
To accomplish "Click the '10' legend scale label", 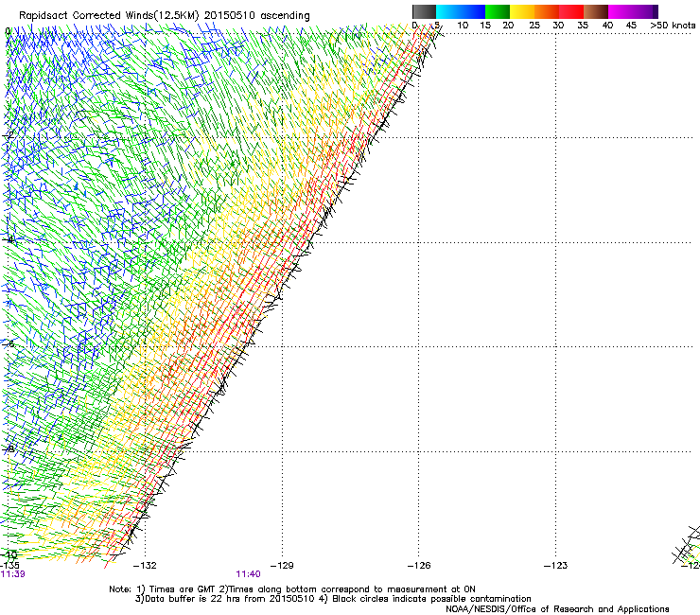I will point(463,26).
